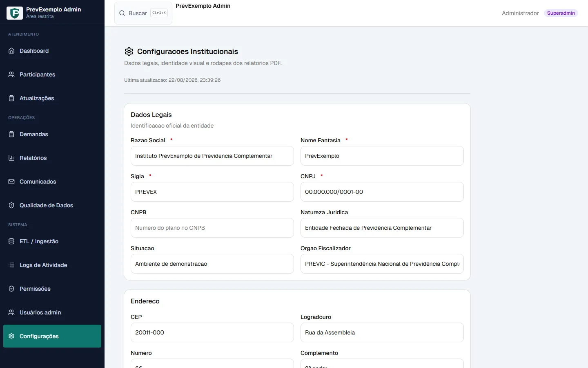Click the Usuários admin users icon

coord(11,312)
